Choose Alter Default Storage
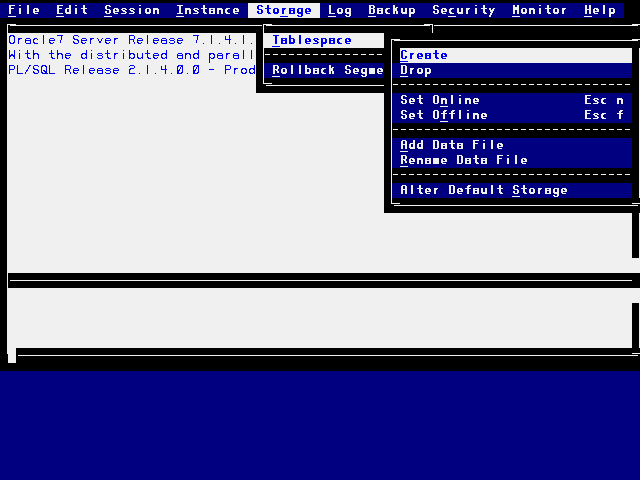640x480 pixels. click(x=484, y=190)
